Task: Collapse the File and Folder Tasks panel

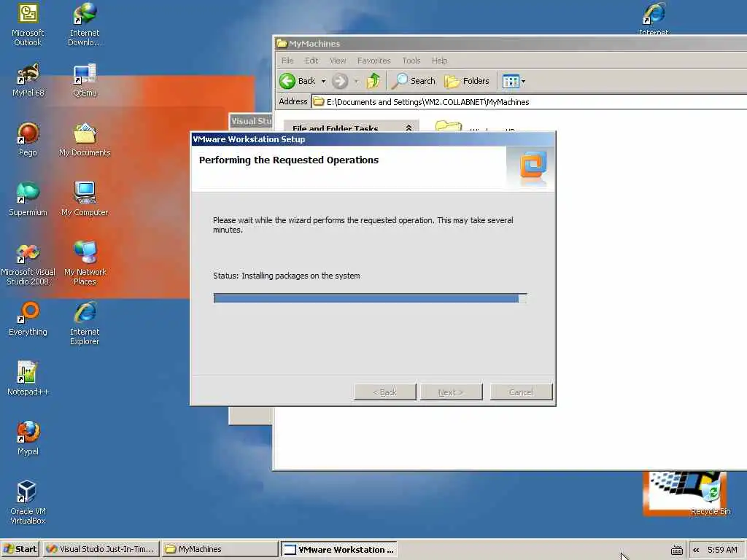Action: click(409, 128)
